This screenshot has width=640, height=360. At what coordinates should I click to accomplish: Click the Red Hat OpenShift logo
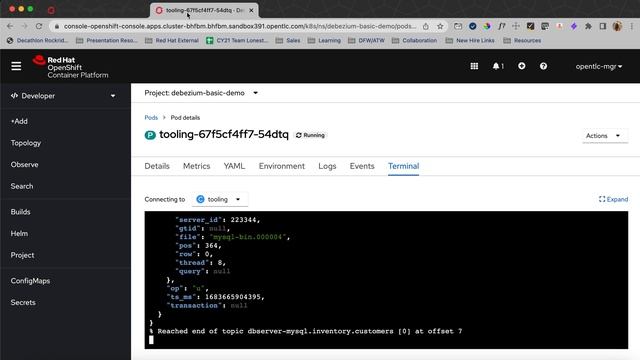pos(70,67)
